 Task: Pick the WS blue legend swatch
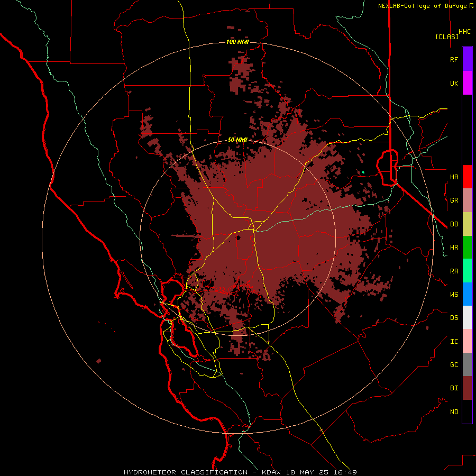point(467,294)
